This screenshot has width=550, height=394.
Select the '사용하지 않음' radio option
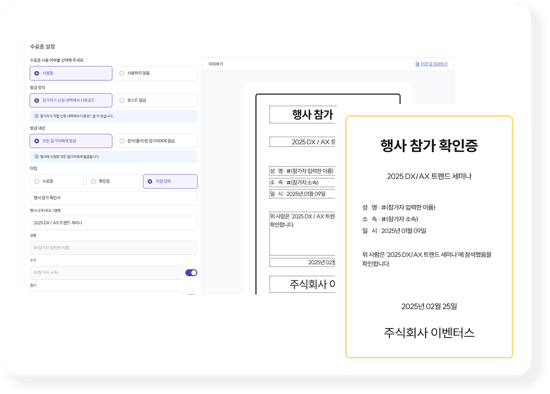pyautogui.click(x=156, y=73)
